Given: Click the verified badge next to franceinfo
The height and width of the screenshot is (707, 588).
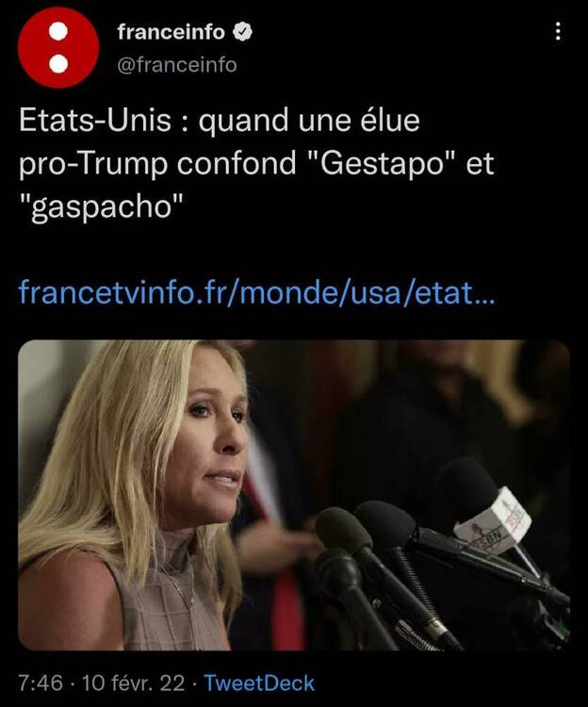Looking at the screenshot, I should point(242,32).
